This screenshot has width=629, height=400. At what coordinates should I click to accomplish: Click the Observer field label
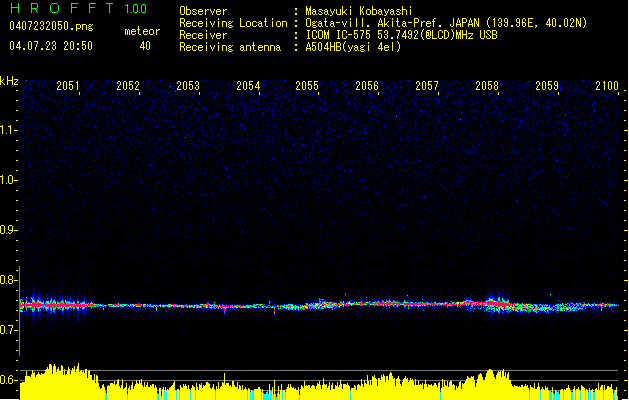click(203, 11)
